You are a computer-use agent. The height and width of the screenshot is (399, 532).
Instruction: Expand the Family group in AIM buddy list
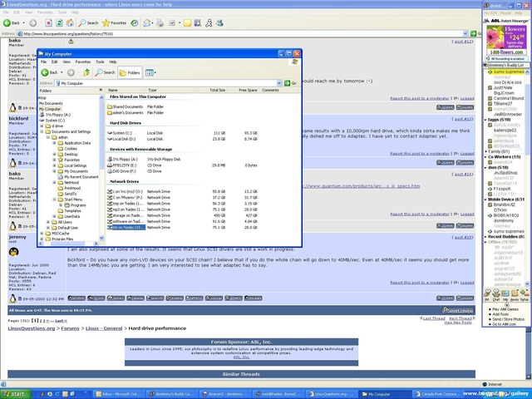[485, 151]
